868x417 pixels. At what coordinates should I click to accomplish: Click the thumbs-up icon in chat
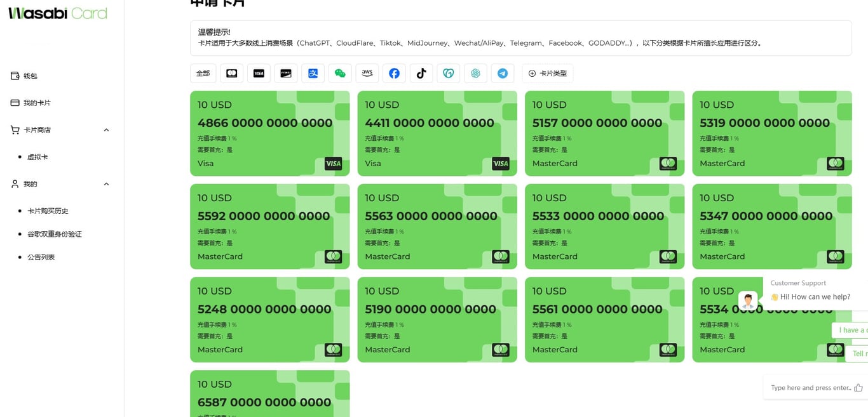coord(858,388)
